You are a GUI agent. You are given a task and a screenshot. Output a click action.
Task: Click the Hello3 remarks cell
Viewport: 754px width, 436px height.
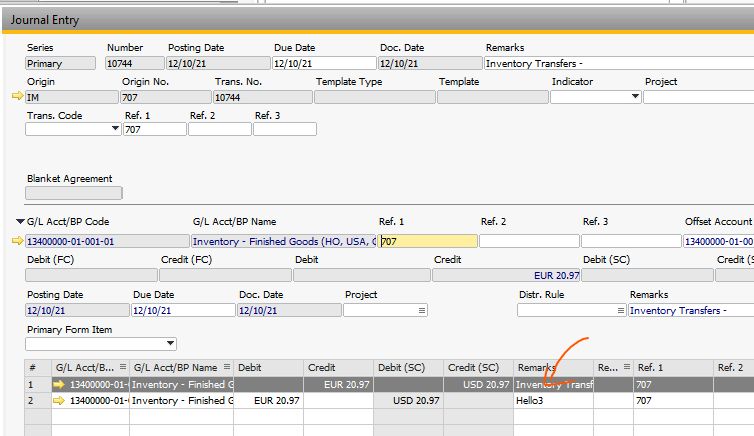click(x=552, y=400)
